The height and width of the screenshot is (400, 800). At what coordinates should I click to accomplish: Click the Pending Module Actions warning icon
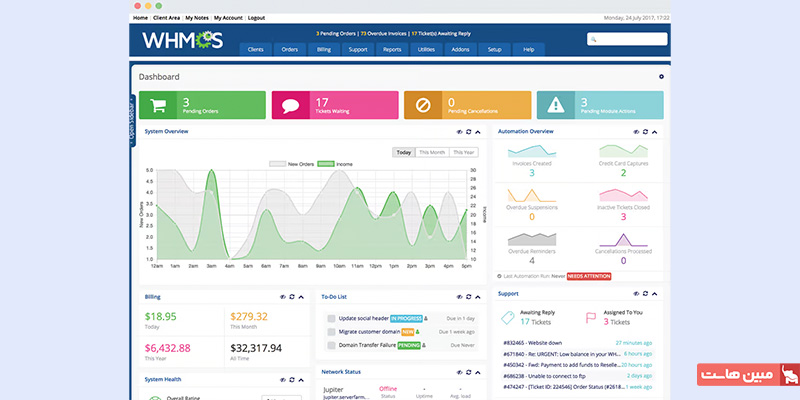click(x=556, y=105)
